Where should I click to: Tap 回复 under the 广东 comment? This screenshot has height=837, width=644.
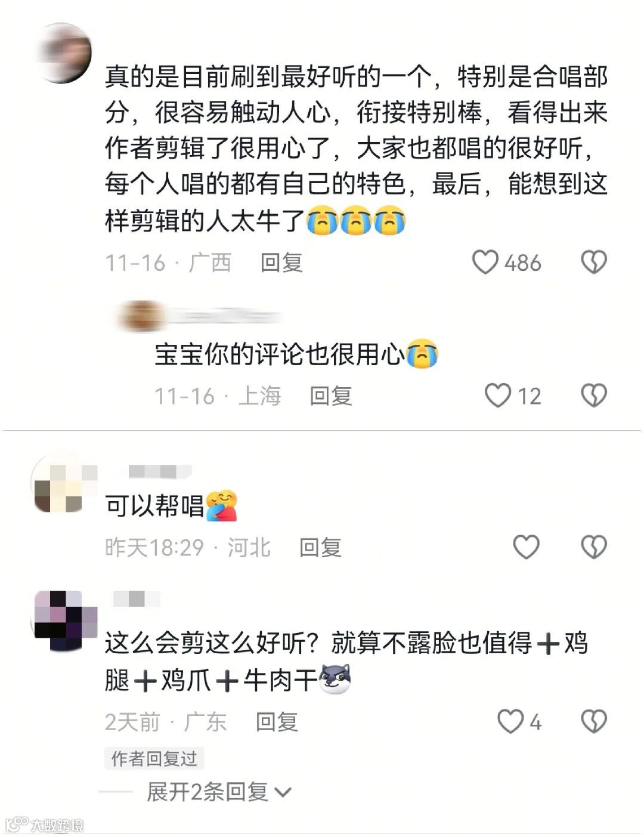click(x=277, y=722)
